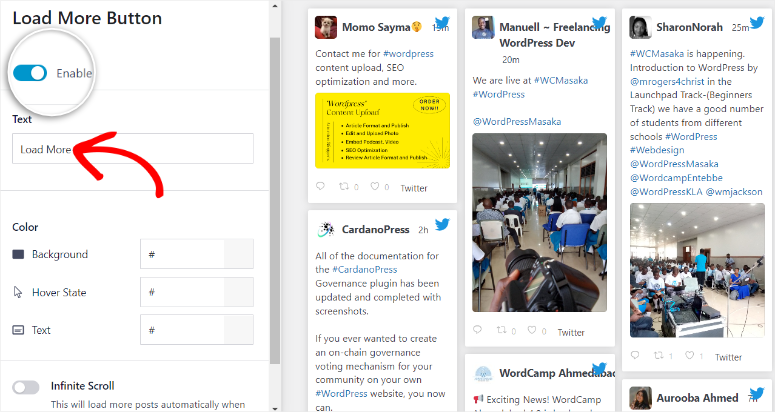View SharonNorah's audience photo

point(697,270)
